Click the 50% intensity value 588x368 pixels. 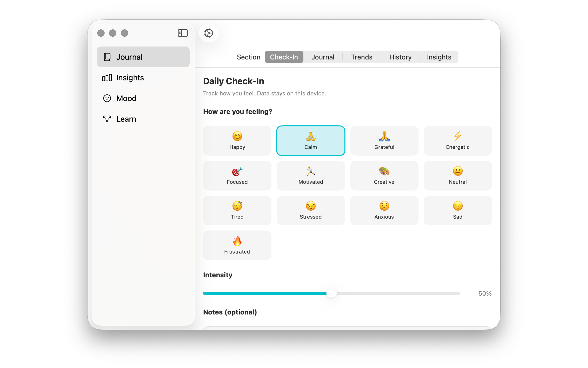click(485, 294)
